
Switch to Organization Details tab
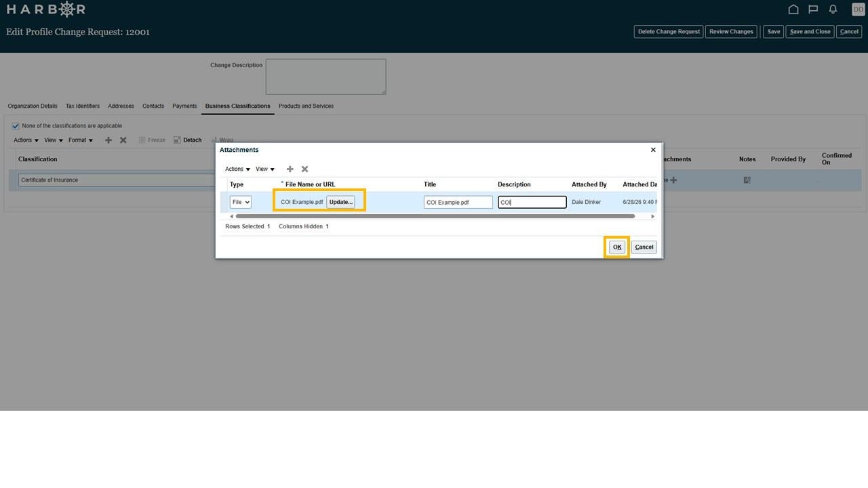33,106
